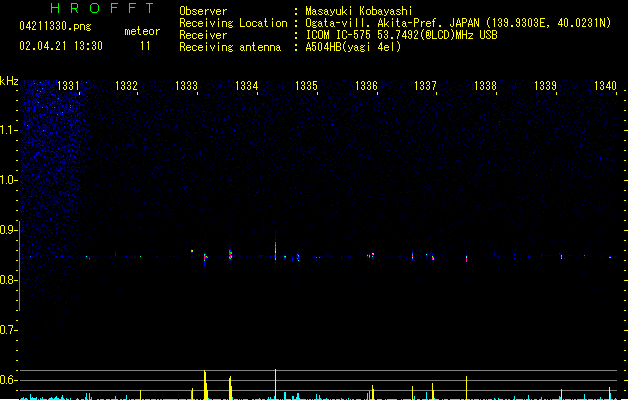Click the 1337 time marker
The width and height of the screenshot is (629, 400).
[x=425, y=86]
